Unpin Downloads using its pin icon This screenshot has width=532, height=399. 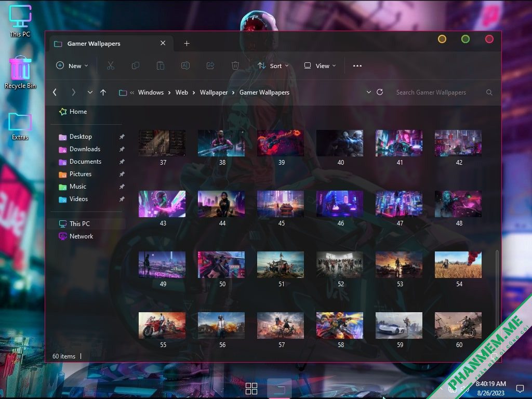122,149
